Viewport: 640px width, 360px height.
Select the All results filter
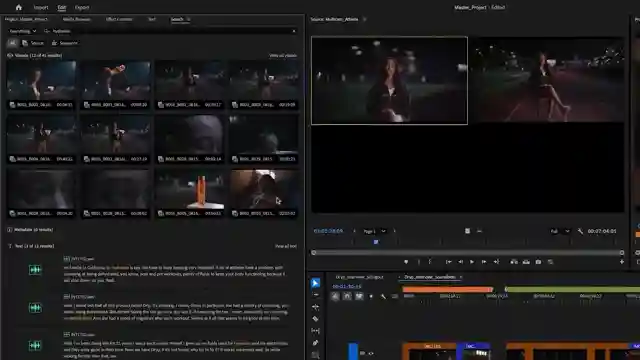12,43
